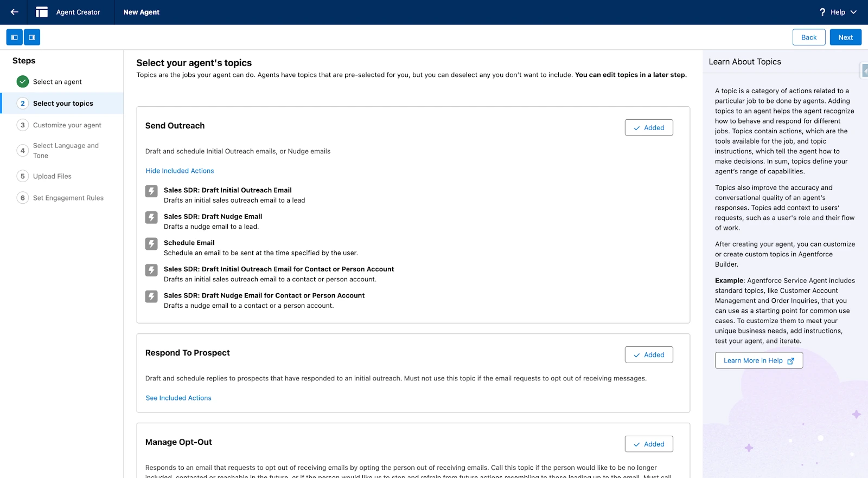Select the Upload Files step
868x478 pixels.
pyautogui.click(x=52, y=176)
